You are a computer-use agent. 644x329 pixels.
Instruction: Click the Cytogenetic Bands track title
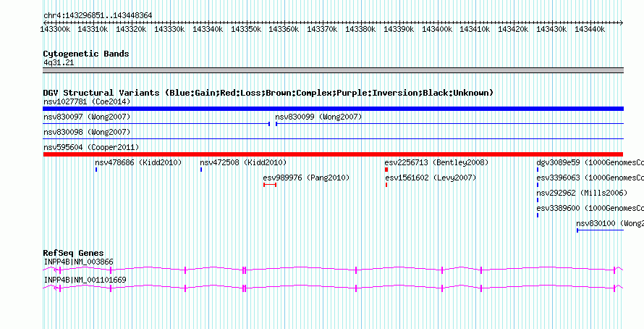click(x=86, y=54)
